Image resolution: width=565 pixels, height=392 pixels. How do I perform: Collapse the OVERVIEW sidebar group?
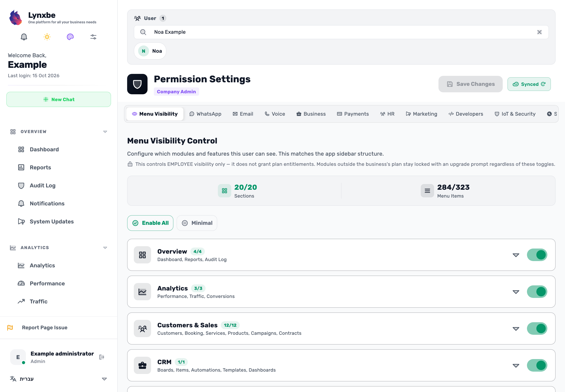pos(105,132)
